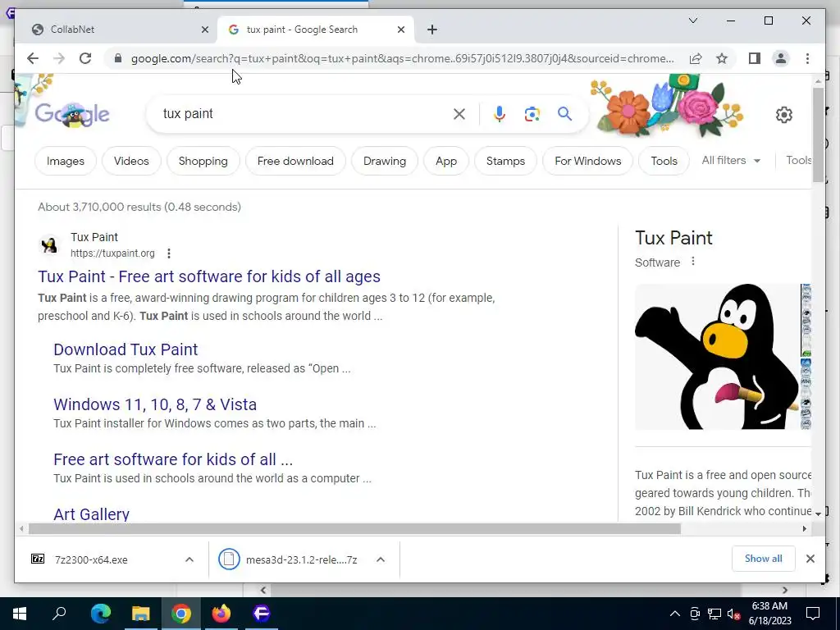Open Chrome's three-dot menu
The image size is (840, 630).
tap(807, 58)
